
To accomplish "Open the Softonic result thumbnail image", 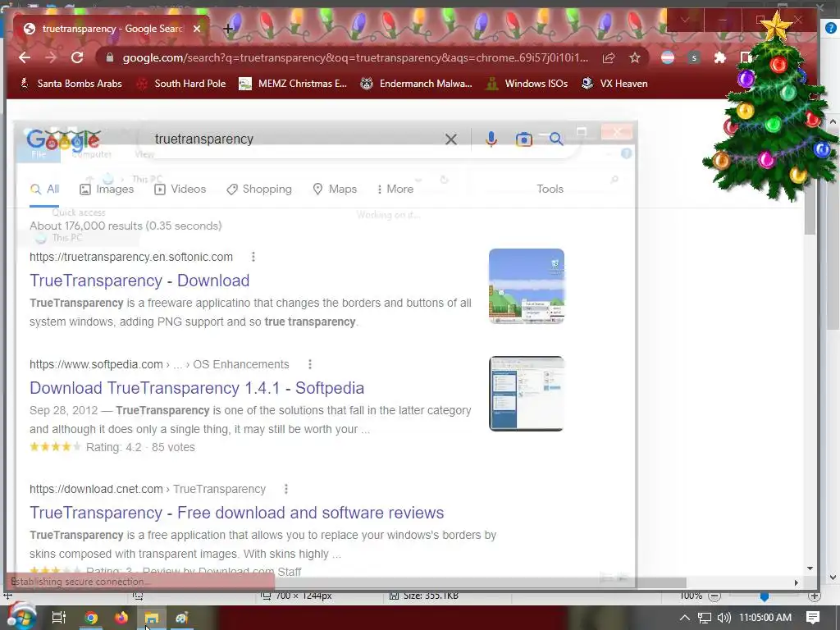I will pyautogui.click(x=526, y=286).
